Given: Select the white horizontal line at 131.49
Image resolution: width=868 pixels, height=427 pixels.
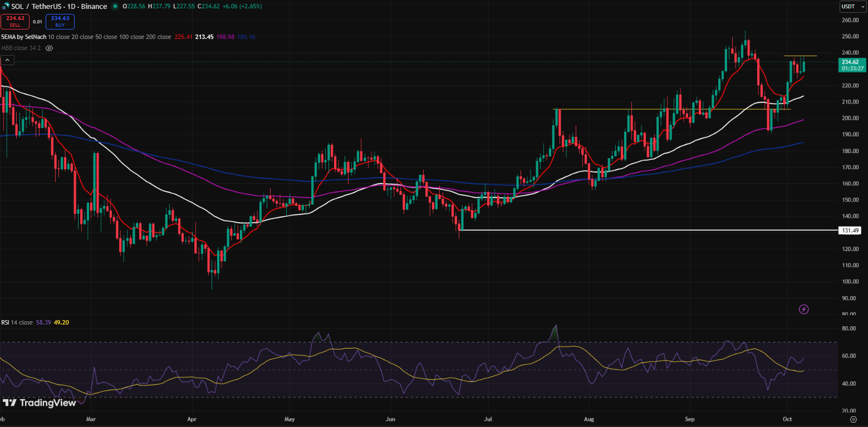Looking at the screenshot, I should point(612,230).
